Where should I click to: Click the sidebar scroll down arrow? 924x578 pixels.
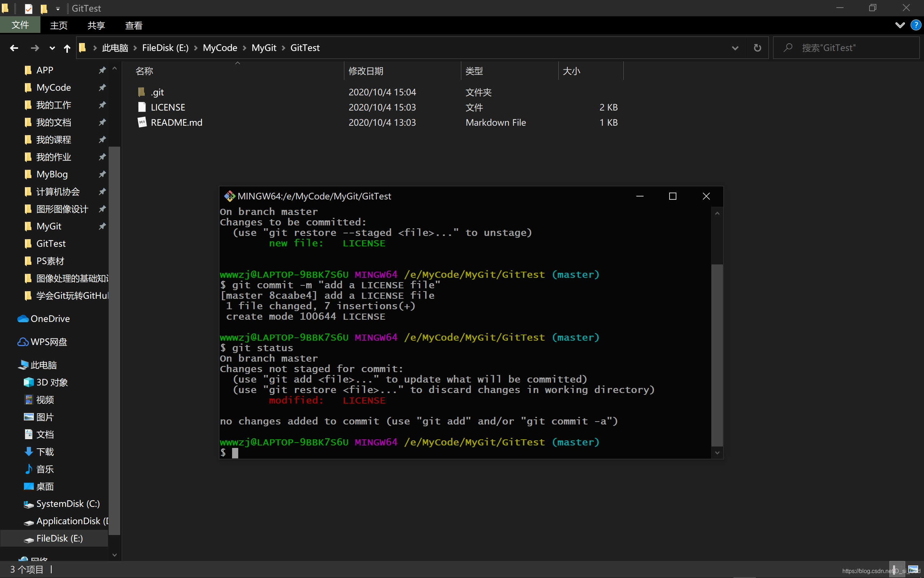(114, 555)
